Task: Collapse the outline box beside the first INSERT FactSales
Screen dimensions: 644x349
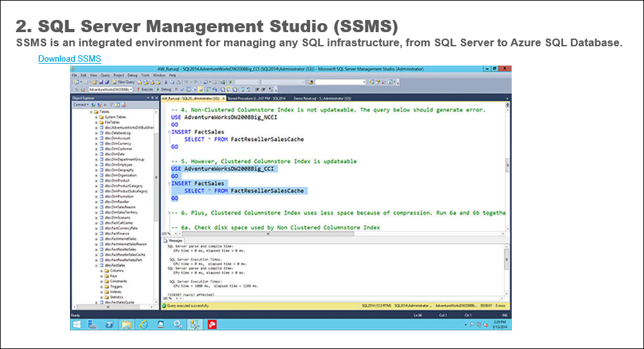Action: 169,132
